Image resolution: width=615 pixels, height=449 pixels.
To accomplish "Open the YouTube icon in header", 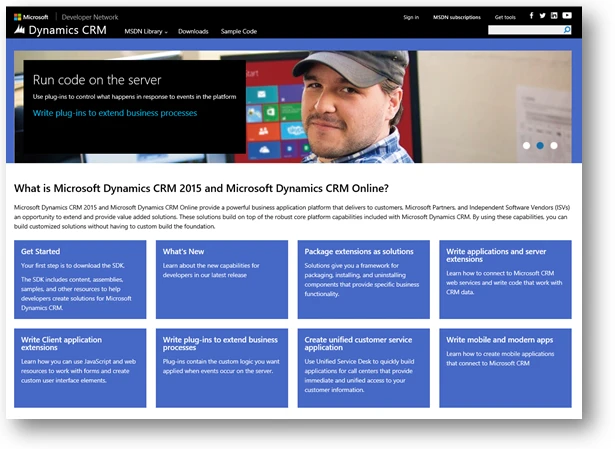I will (567, 15).
